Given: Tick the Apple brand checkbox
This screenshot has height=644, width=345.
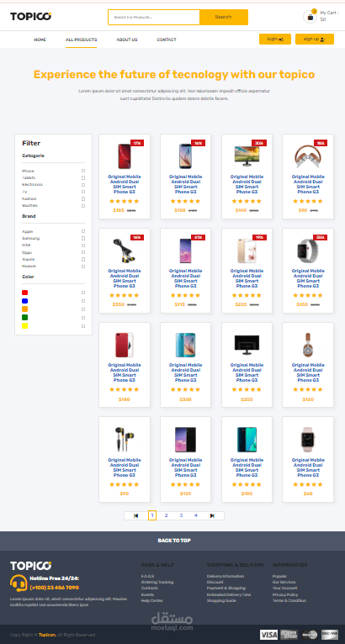Looking at the screenshot, I should coord(83,232).
